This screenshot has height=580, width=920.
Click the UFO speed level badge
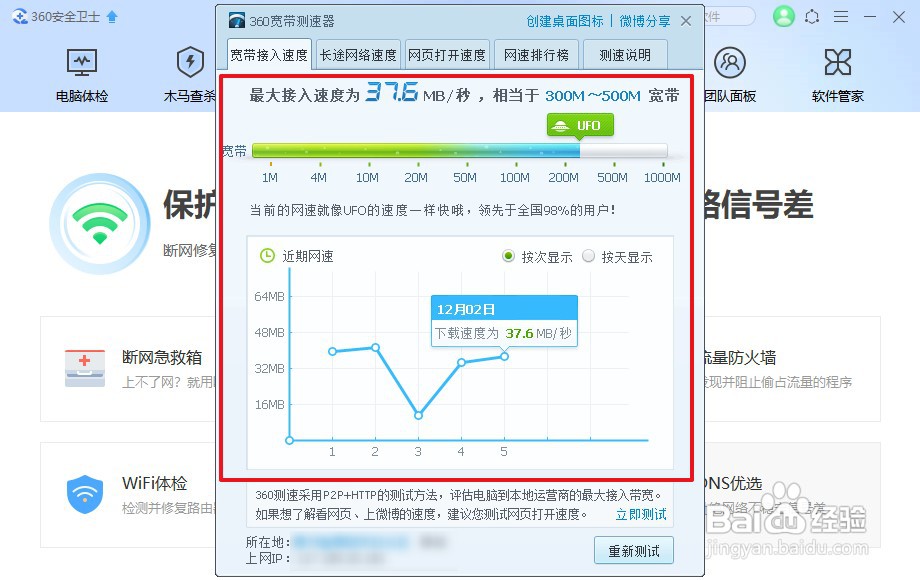pos(580,126)
